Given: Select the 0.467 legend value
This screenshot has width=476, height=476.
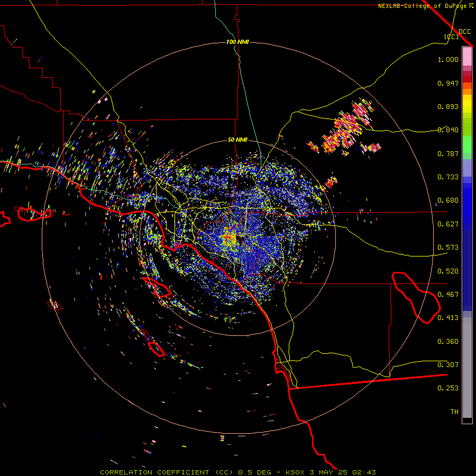Looking at the screenshot, I should click(x=448, y=295).
